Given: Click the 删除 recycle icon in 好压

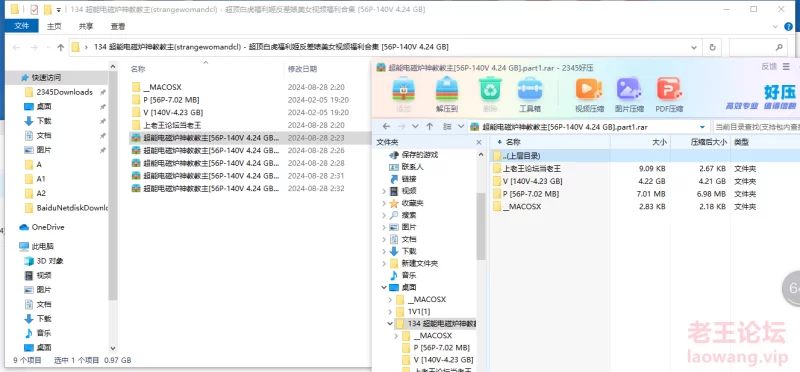Looking at the screenshot, I should [x=490, y=94].
